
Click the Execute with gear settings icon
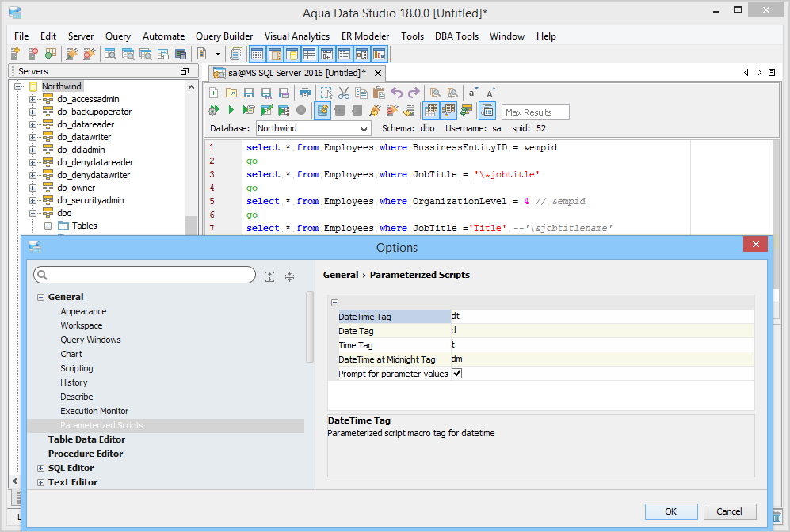214,110
